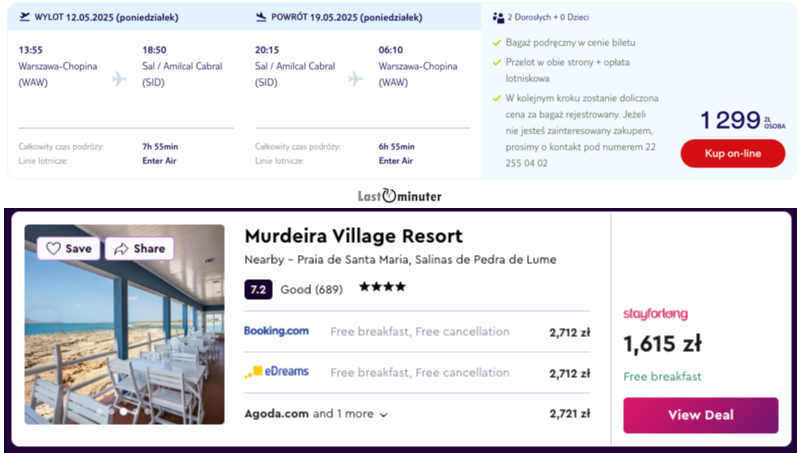
Task: Click the green Free breakfast label
Action: coord(662,376)
